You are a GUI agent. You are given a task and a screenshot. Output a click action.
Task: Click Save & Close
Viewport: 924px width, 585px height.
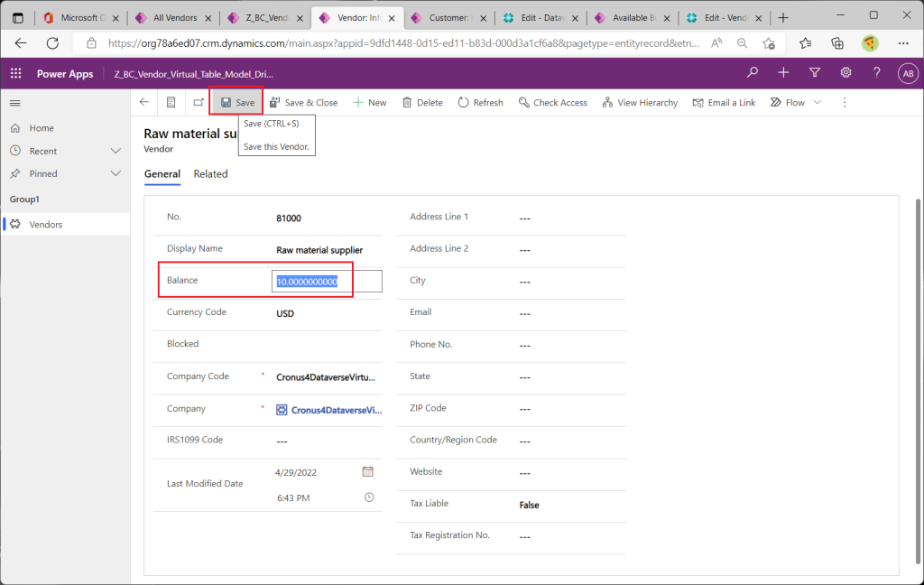coord(303,102)
